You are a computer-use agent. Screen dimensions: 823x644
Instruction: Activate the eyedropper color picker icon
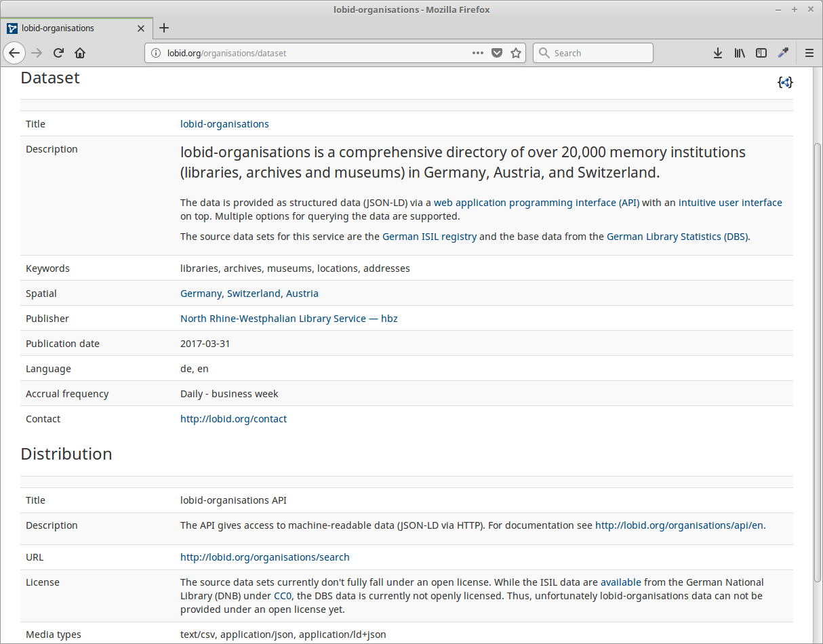click(x=783, y=53)
